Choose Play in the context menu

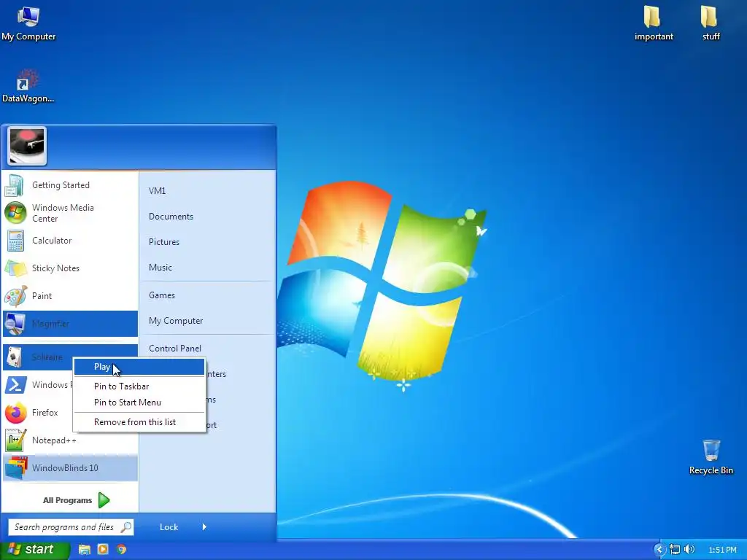click(139, 367)
